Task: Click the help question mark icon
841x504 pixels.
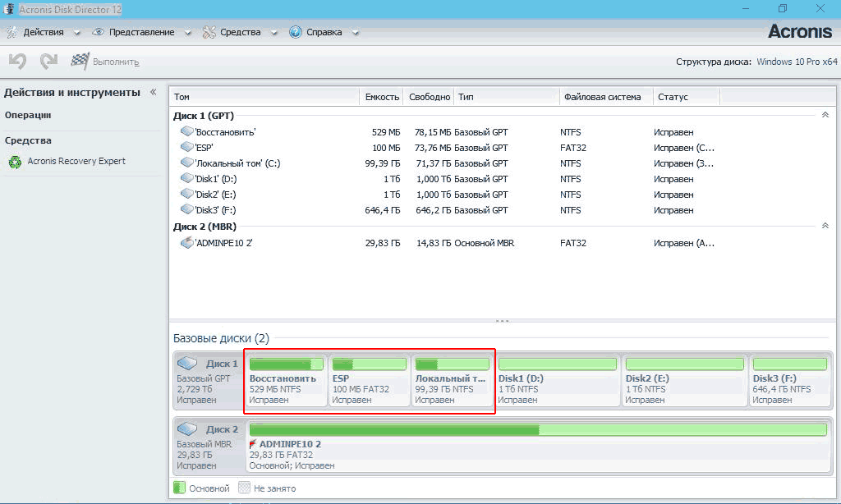Action: 296,32
